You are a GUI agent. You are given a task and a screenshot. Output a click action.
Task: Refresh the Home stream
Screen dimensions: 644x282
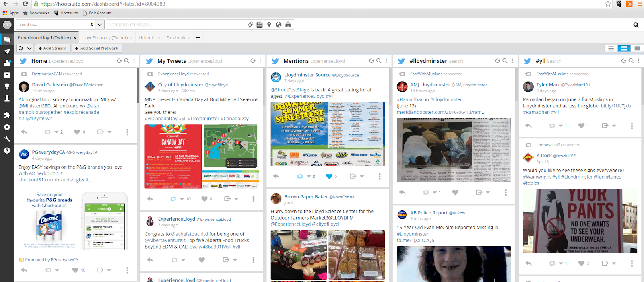(119, 61)
